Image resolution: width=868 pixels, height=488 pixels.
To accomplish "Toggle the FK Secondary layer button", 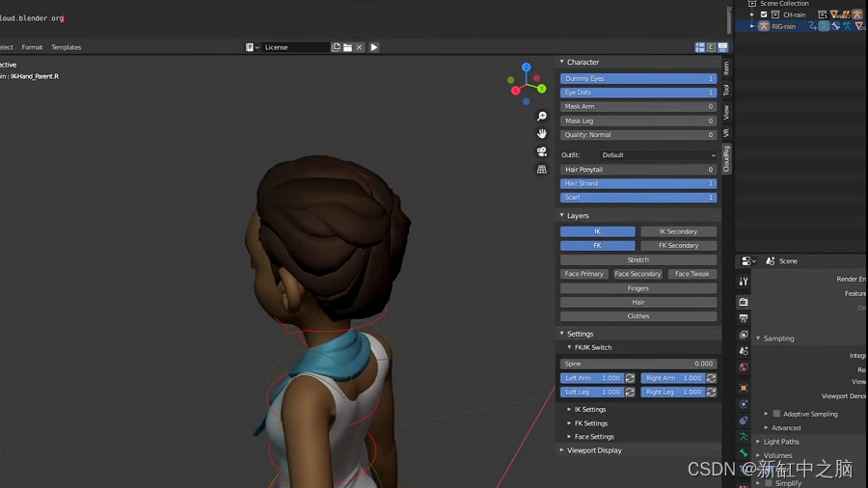I will tap(679, 245).
